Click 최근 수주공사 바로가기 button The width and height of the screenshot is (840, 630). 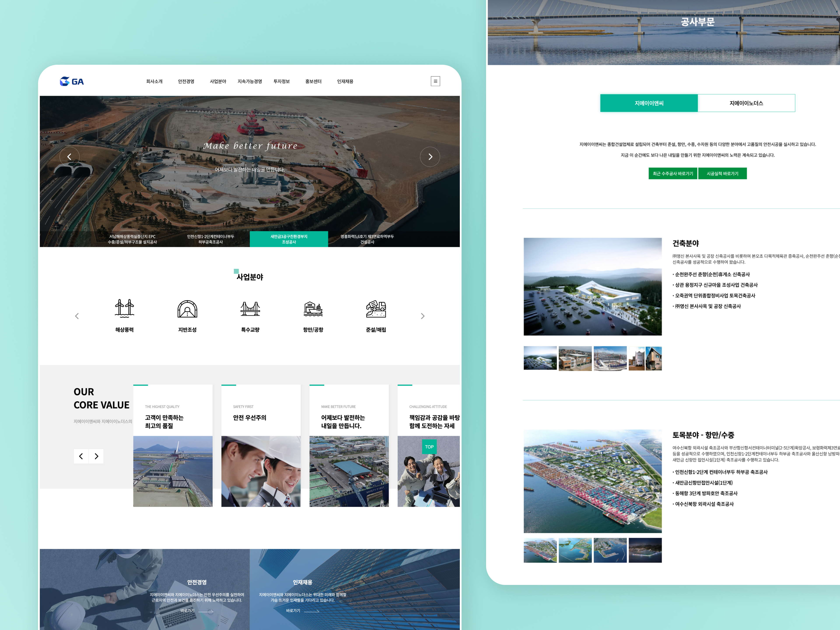(x=672, y=173)
